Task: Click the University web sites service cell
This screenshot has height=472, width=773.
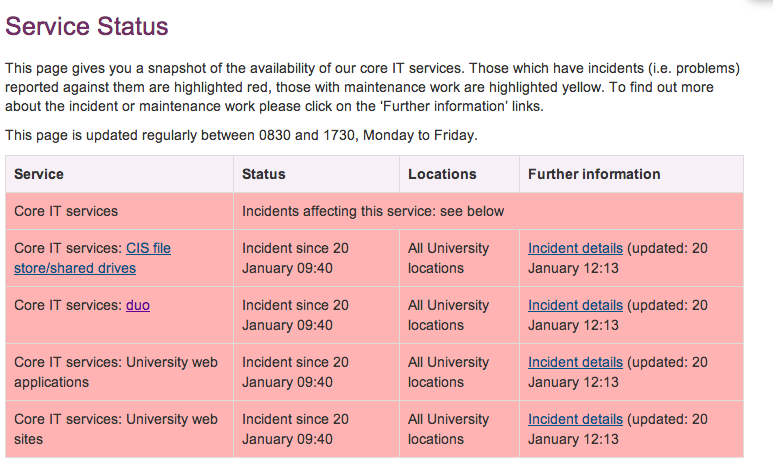Action: pos(116,429)
